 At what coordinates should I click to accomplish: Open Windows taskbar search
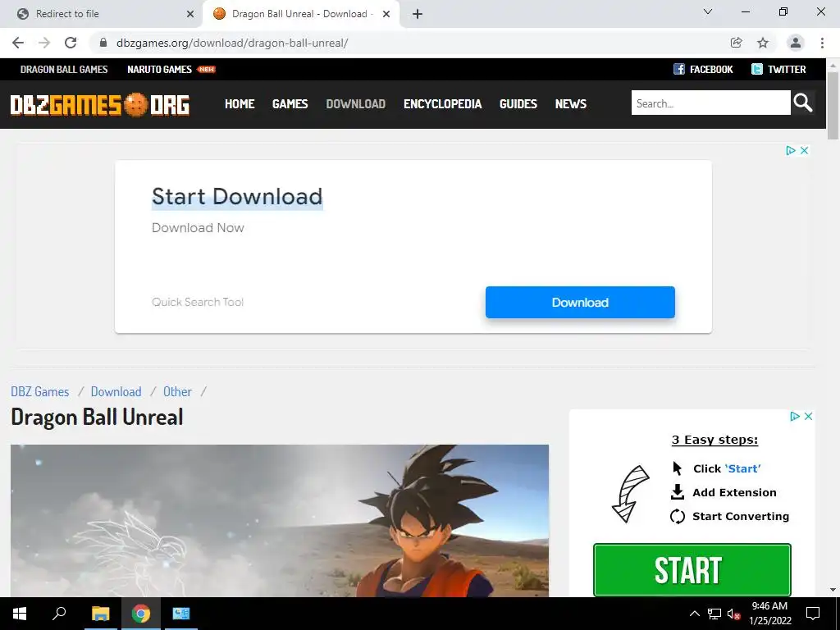coord(59,614)
